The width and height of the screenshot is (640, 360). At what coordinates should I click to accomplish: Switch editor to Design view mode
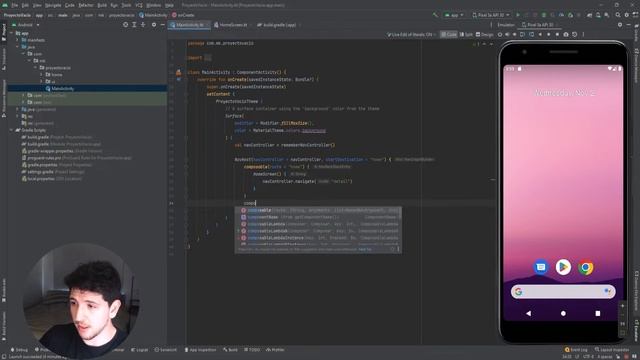click(484, 35)
